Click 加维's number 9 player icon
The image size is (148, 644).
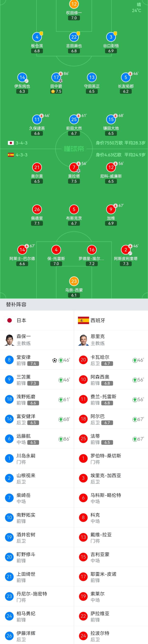111,209
